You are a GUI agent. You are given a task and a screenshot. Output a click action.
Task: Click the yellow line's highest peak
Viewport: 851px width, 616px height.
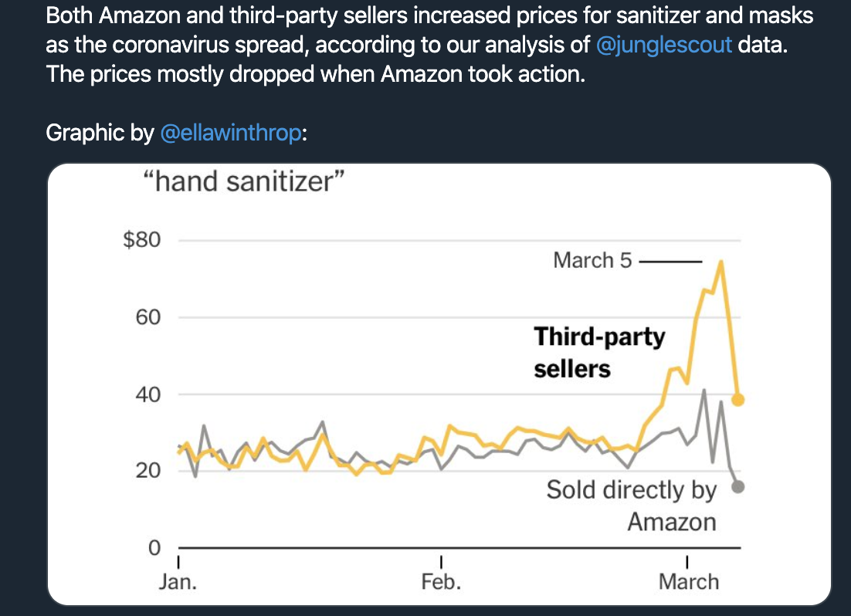point(720,262)
